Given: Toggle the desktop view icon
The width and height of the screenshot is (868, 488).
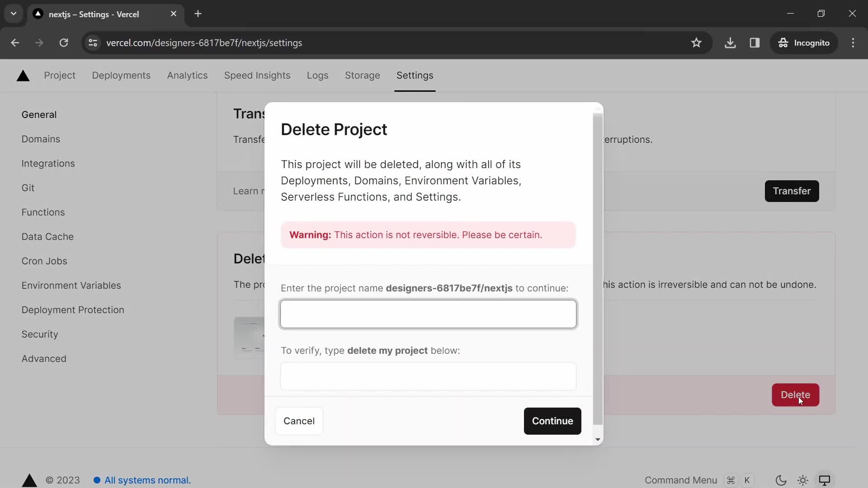Looking at the screenshot, I should click(829, 480).
